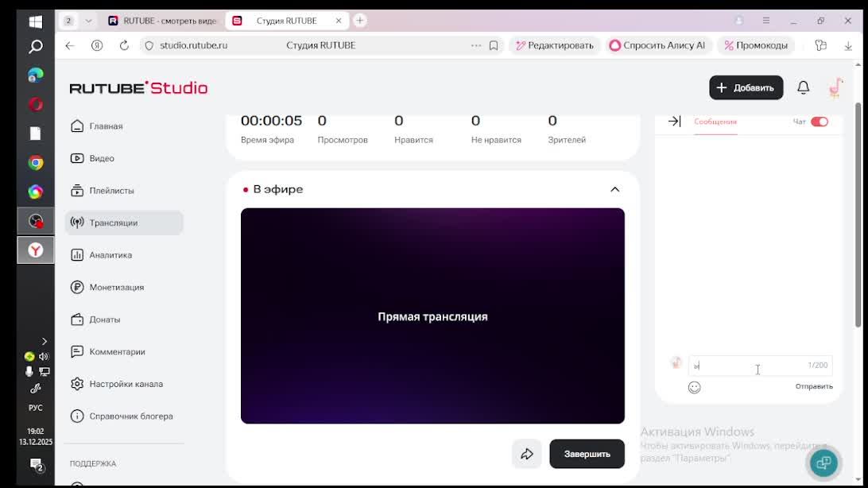Expand hidden system tray icons chevron

tap(45, 342)
